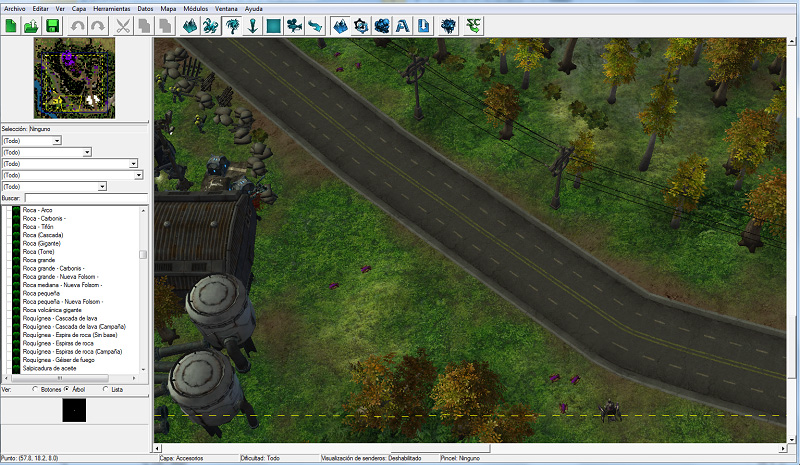The width and height of the screenshot is (800, 465).
Task: Open the Ver menu
Action: click(60, 9)
